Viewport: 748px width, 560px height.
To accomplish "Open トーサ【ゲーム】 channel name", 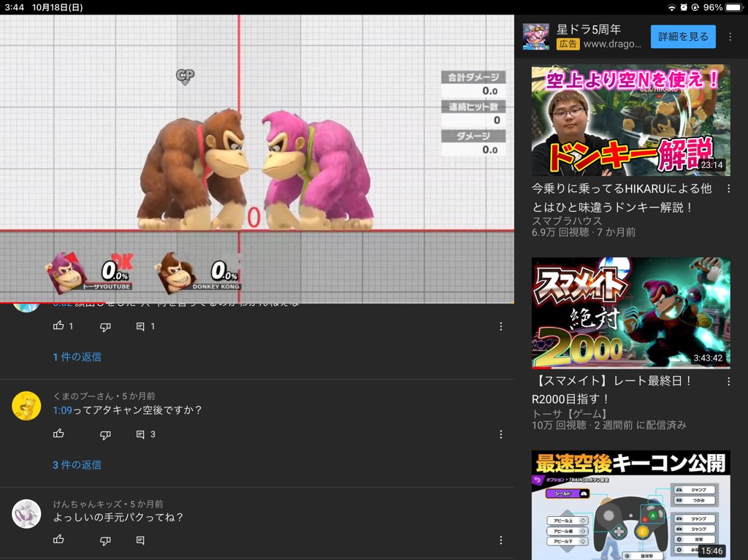I will point(570,413).
